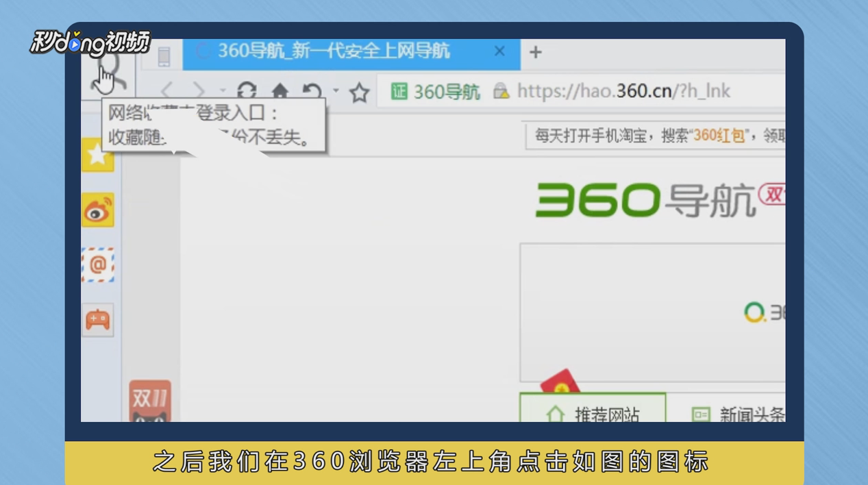The height and width of the screenshot is (485, 868).
Task: Bookmark page with the star icon
Action: click(360, 92)
